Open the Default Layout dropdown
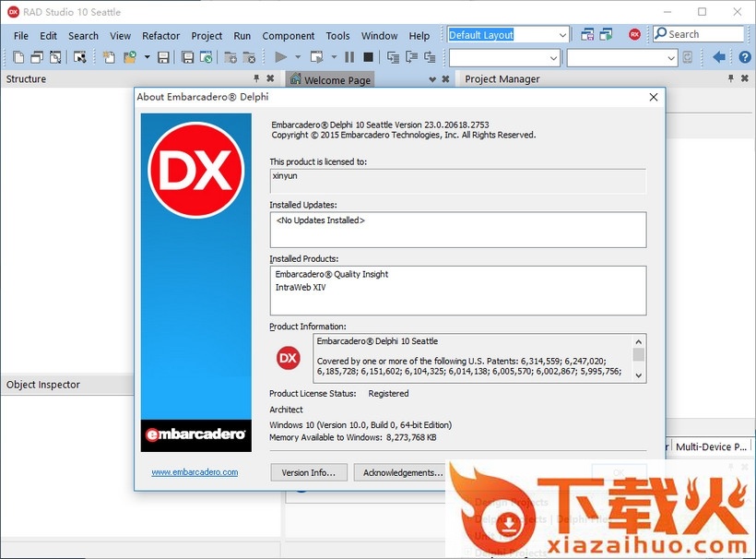The image size is (756, 559). pyautogui.click(x=562, y=35)
